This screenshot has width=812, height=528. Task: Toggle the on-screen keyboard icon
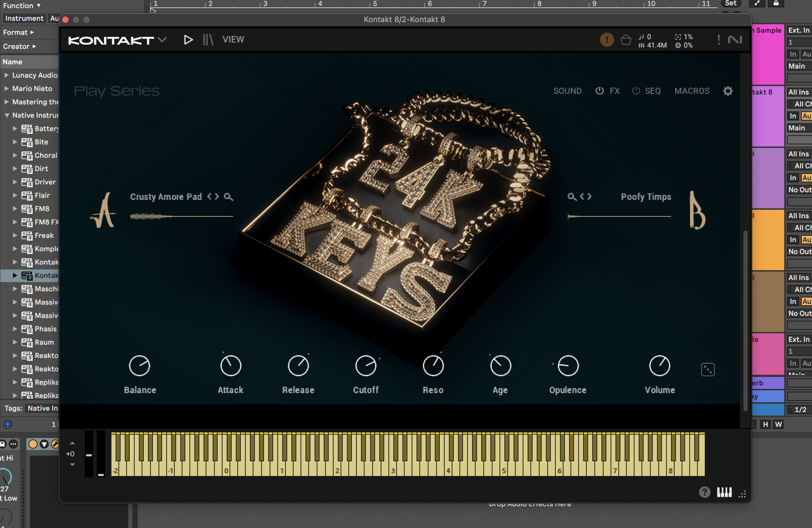(x=724, y=493)
